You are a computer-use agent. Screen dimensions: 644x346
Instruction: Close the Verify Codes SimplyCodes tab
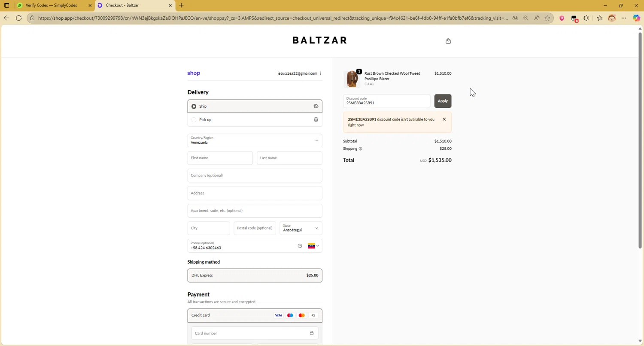tap(90, 5)
